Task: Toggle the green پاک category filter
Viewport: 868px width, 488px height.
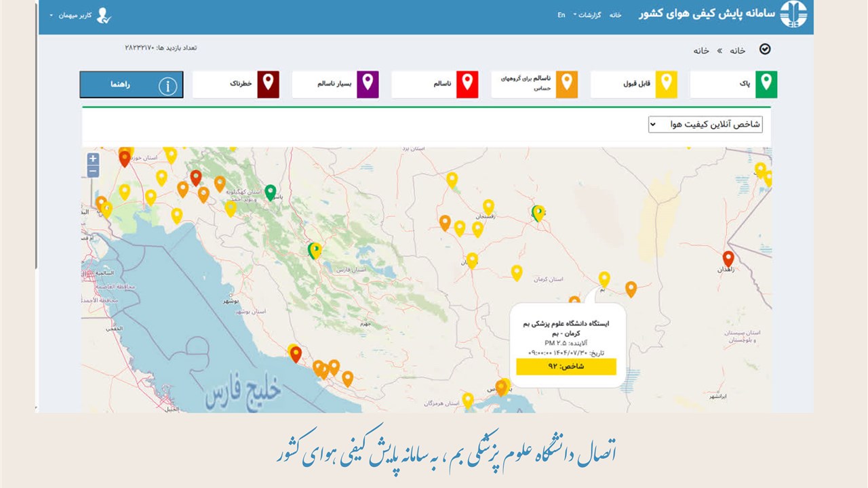Action: [x=734, y=85]
